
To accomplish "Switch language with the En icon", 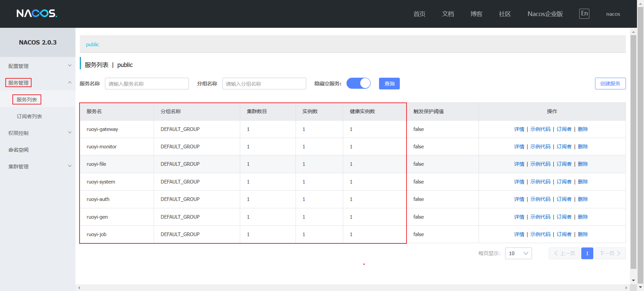I will point(584,14).
